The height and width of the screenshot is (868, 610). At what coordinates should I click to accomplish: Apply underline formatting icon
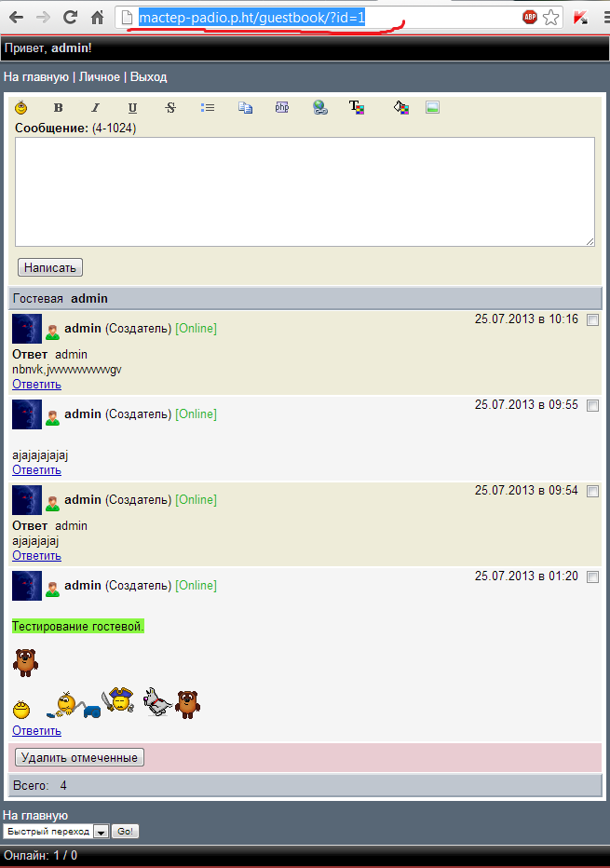click(132, 107)
